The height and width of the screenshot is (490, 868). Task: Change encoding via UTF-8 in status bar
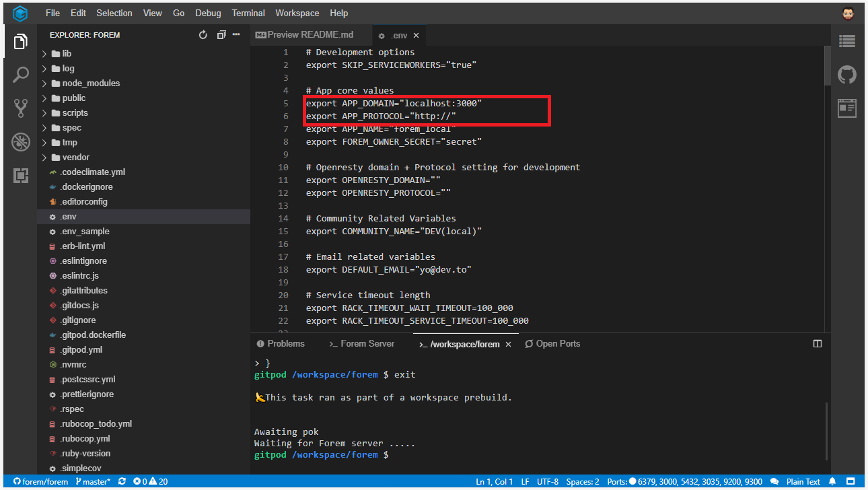click(547, 481)
